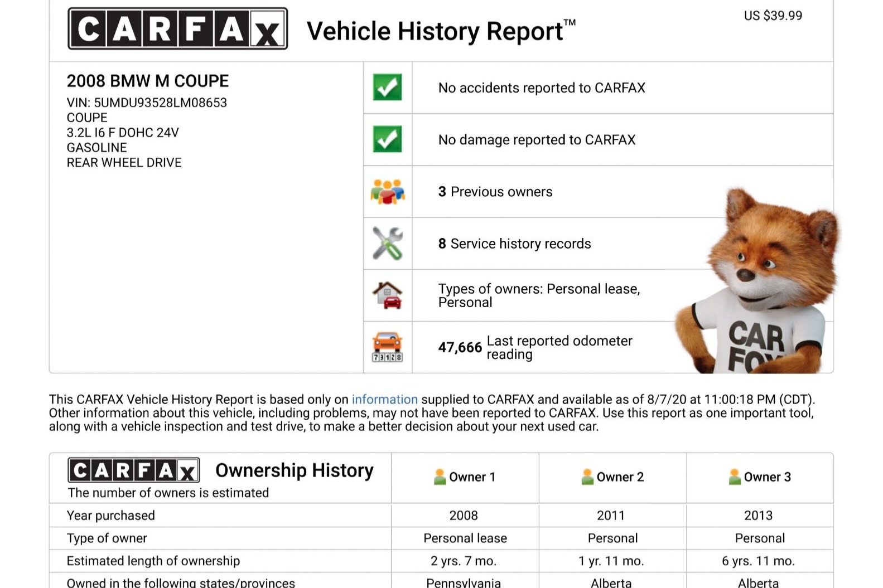The height and width of the screenshot is (588, 883).
Task: Click the 'Personal lease' cell under Owner 1
Action: coord(465,538)
